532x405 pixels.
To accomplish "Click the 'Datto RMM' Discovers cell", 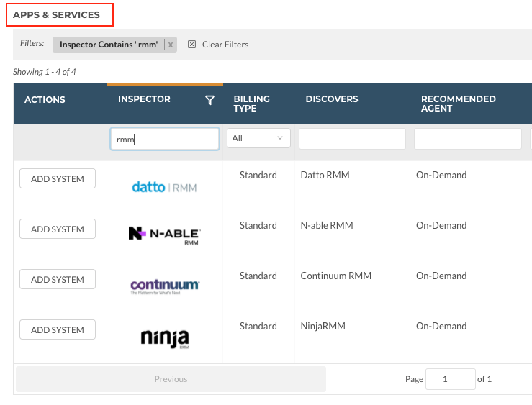I will click(x=325, y=176).
